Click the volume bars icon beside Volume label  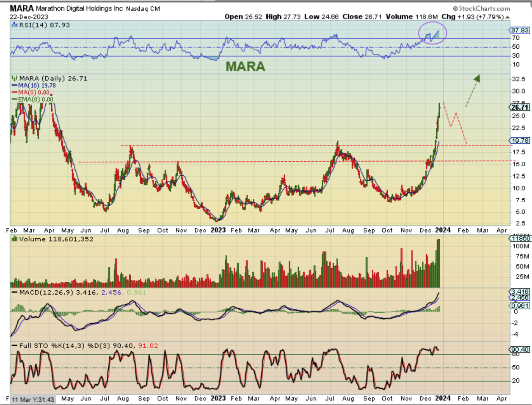click(x=15, y=239)
